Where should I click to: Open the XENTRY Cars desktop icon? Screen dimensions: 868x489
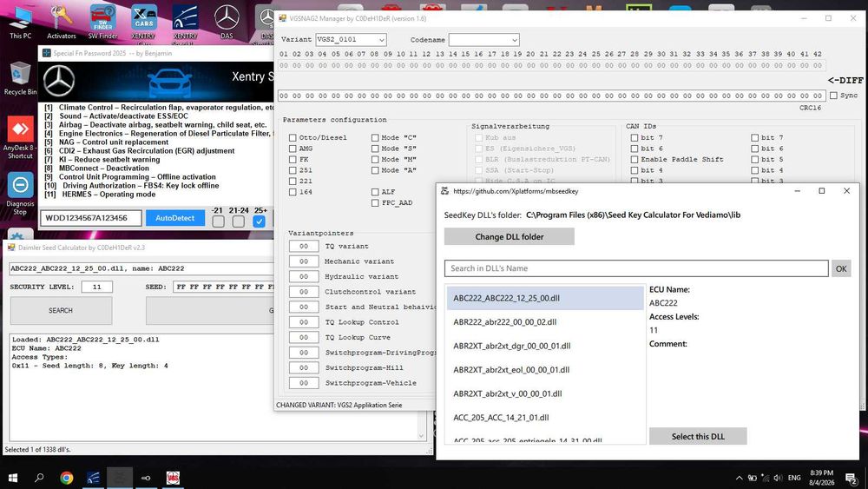[143, 23]
